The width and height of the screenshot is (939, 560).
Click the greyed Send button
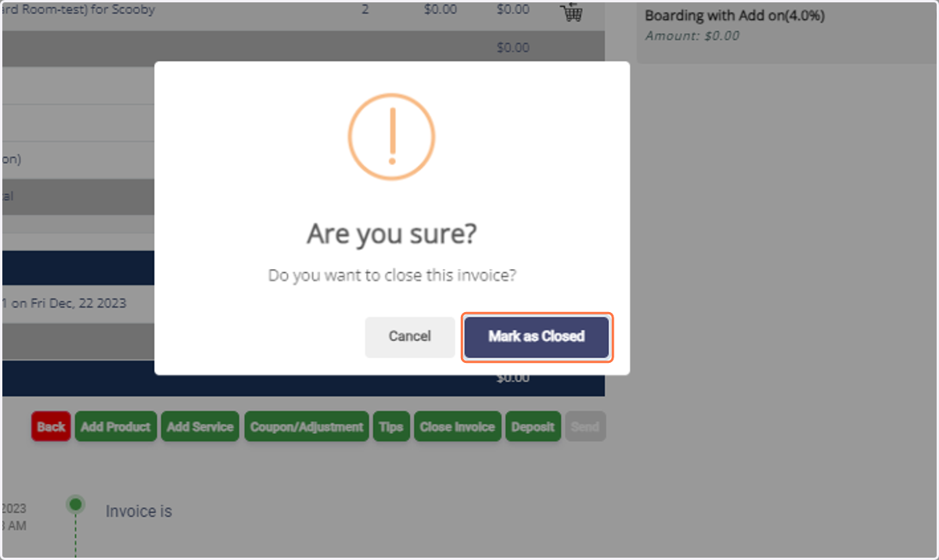585,427
